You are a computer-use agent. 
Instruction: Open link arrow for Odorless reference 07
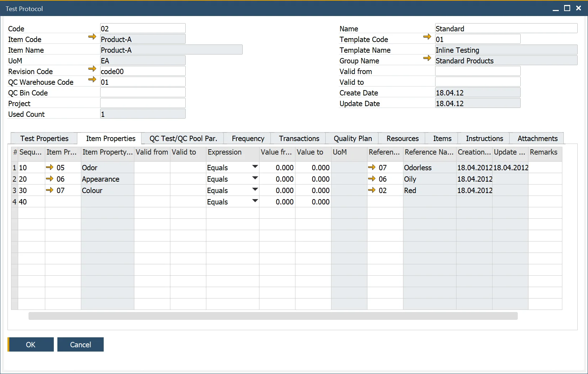pyautogui.click(x=372, y=167)
